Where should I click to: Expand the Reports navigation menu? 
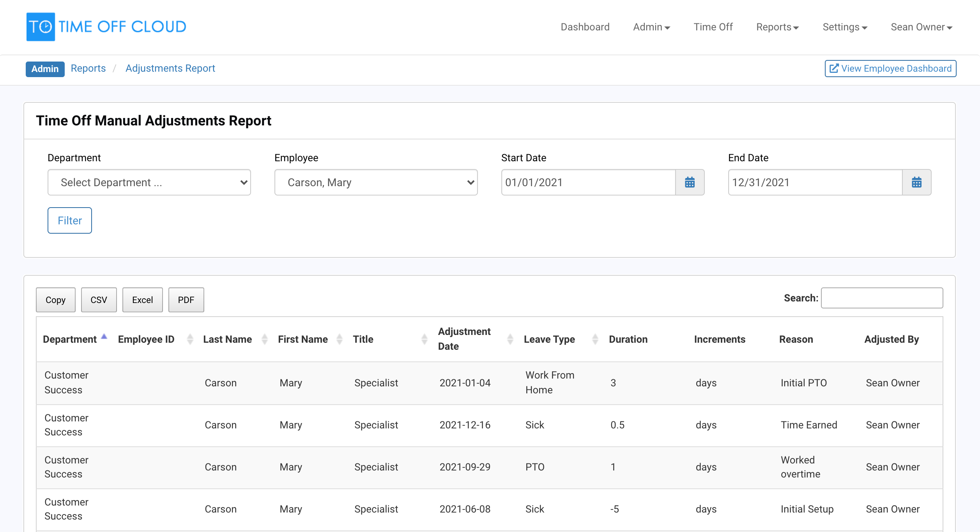778,27
